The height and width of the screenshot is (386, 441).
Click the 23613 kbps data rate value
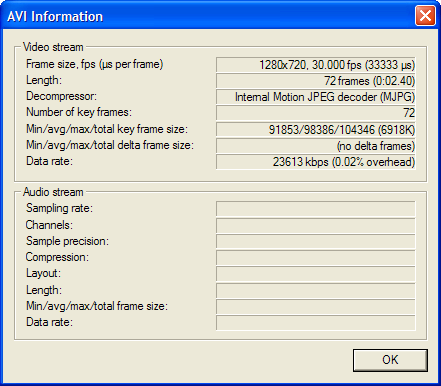316,162
